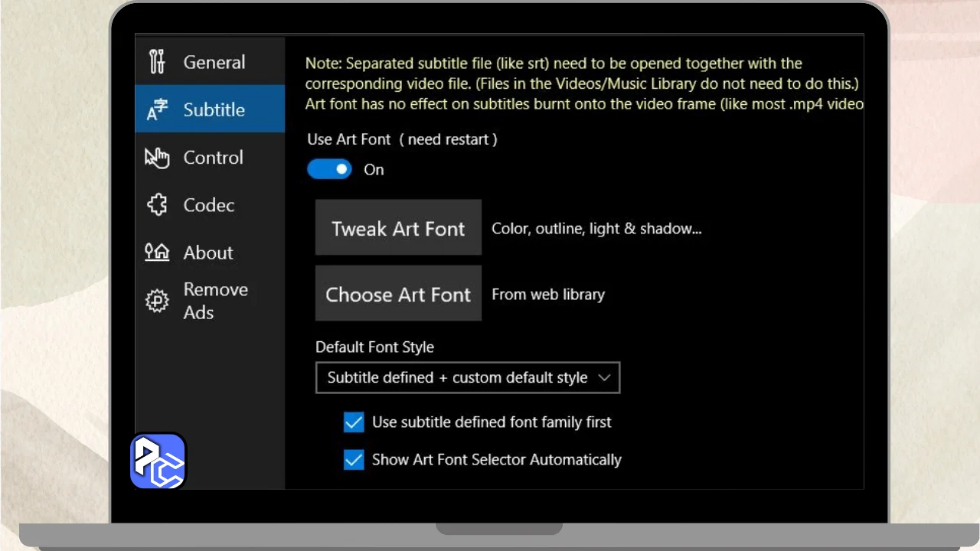Click the Tweak Art Font button

tap(398, 227)
